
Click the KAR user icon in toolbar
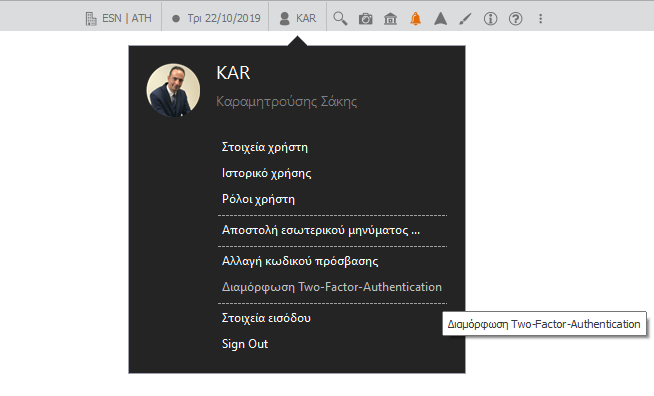(284, 19)
